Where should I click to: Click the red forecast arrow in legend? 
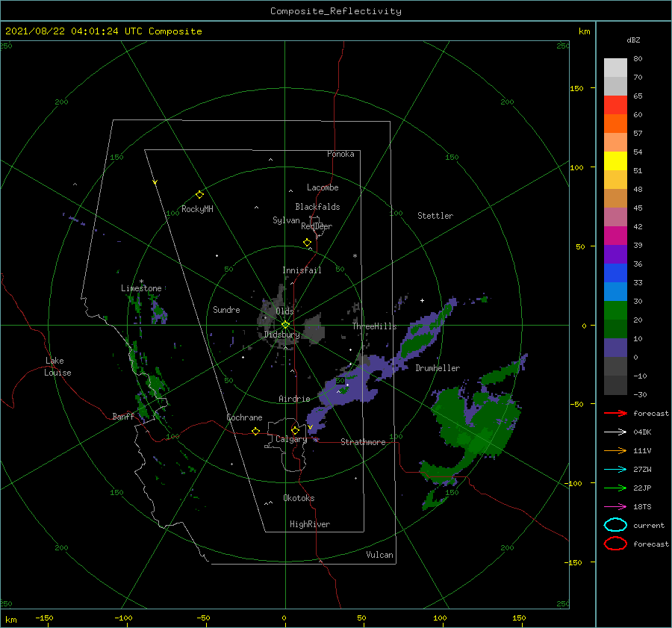click(615, 413)
